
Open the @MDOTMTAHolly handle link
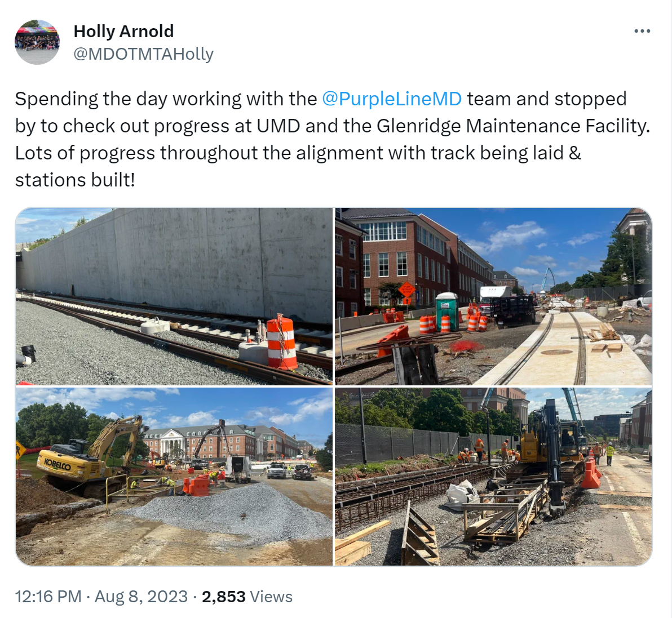pyautogui.click(x=144, y=54)
